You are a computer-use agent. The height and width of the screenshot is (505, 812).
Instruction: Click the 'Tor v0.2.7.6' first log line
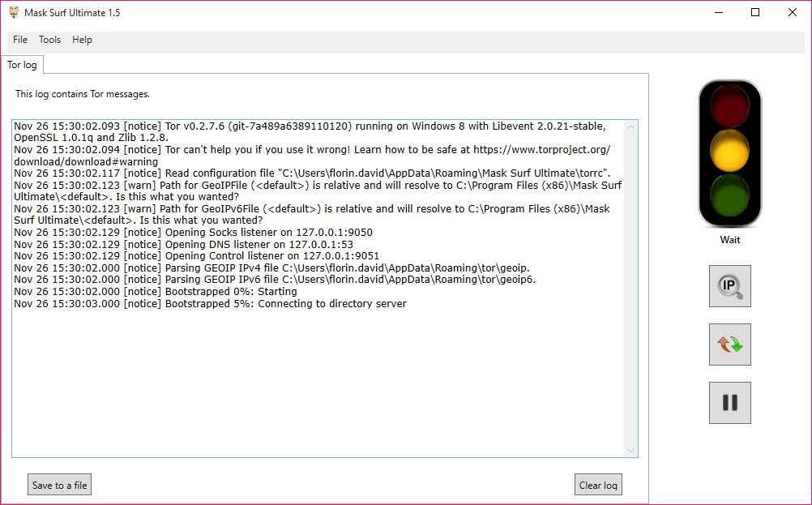coord(310,131)
